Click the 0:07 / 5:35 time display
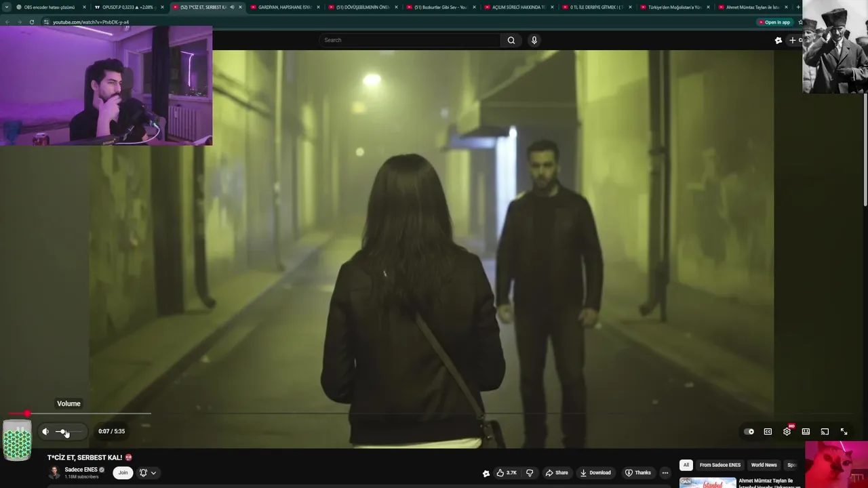This screenshot has height=488, width=868. coord(111,431)
